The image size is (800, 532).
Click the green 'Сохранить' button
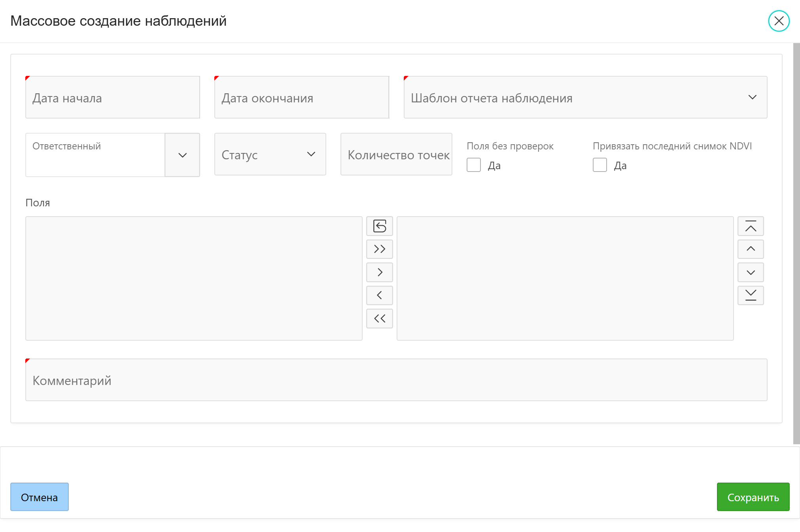click(x=753, y=497)
